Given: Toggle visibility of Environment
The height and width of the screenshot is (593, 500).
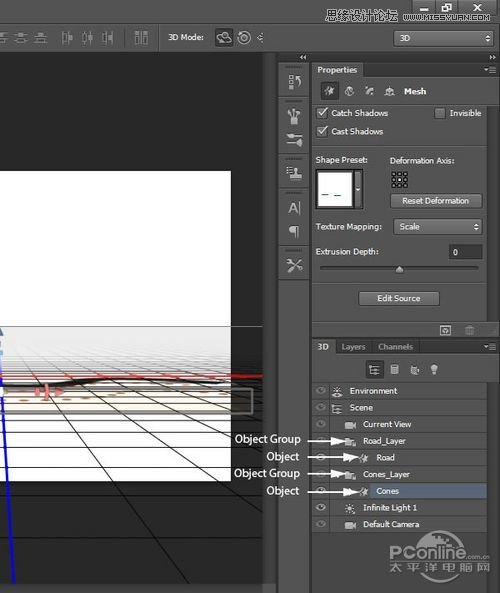Looking at the screenshot, I should pos(321,391).
